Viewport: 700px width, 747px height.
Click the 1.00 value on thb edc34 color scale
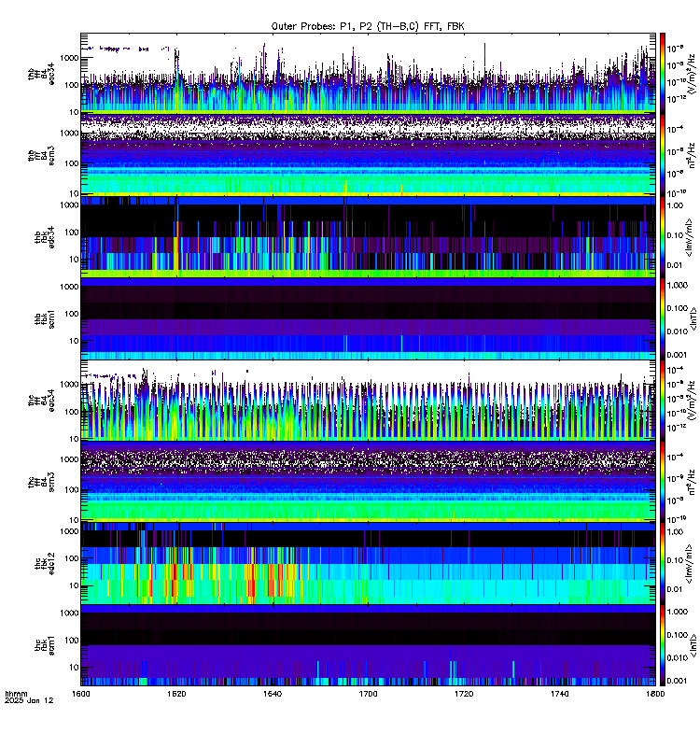click(675, 205)
